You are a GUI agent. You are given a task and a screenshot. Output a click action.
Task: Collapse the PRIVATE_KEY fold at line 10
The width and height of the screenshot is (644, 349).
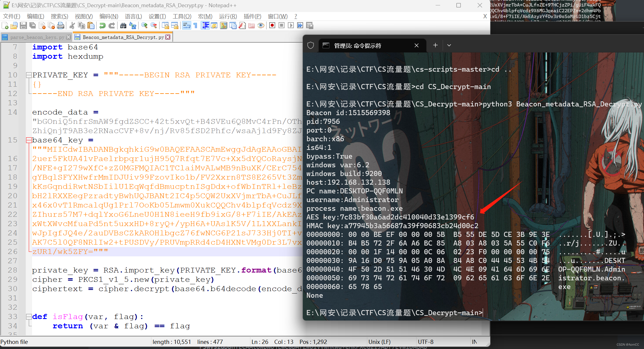[29, 75]
